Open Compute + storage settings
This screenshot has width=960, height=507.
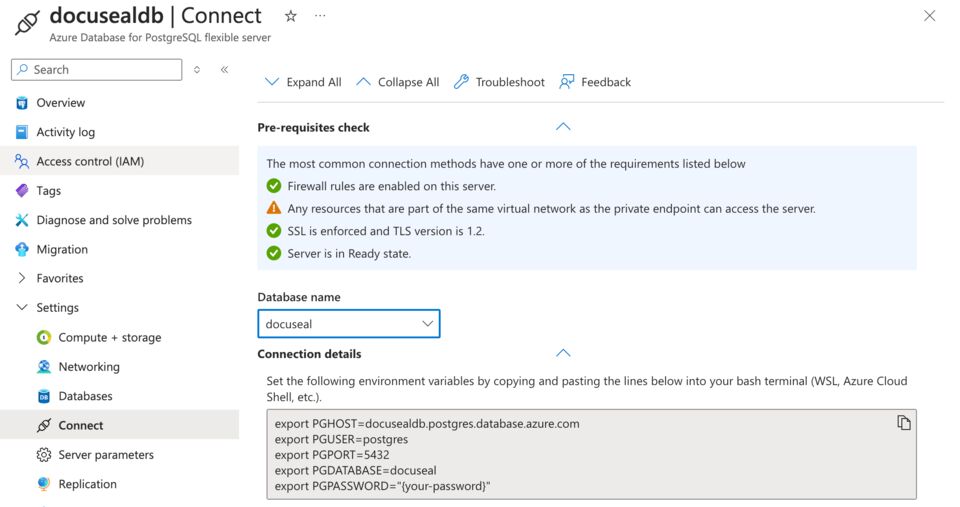click(x=110, y=337)
